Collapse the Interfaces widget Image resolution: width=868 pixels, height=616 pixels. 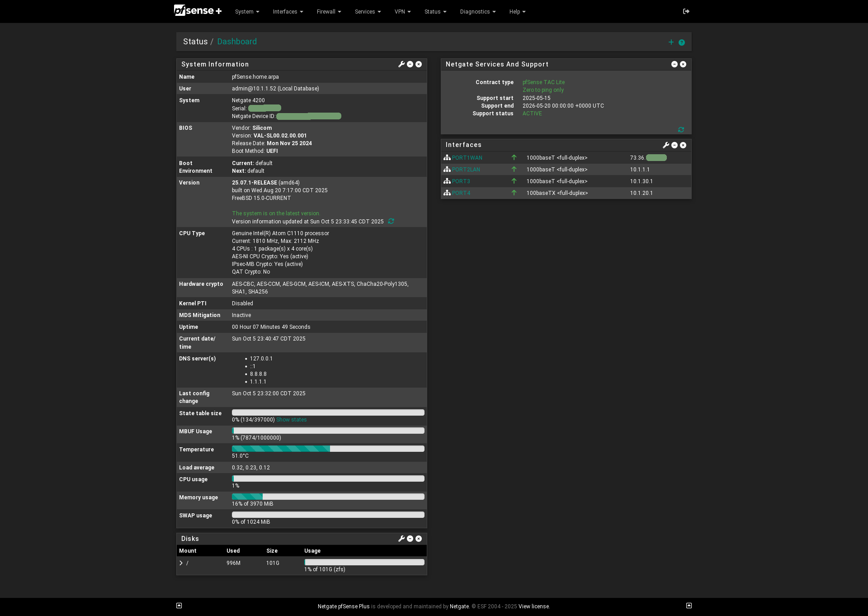675,145
